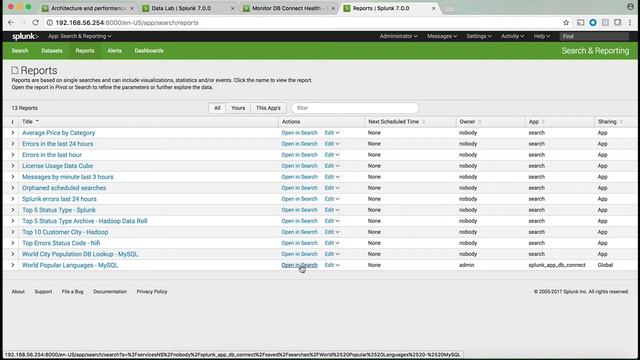Go to the Search nav tab
This screenshot has height=360, width=640.
pos(20,51)
